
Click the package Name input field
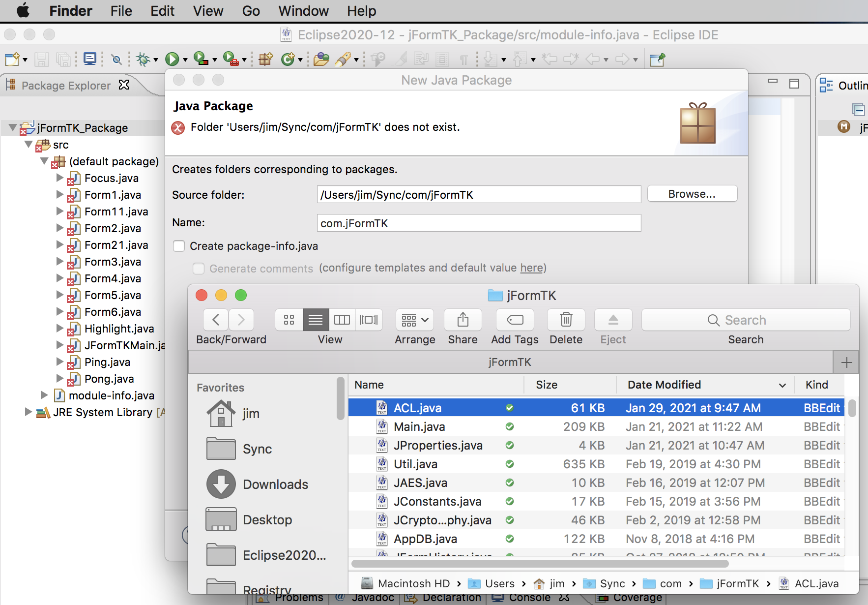pyautogui.click(x=478, y=223)
